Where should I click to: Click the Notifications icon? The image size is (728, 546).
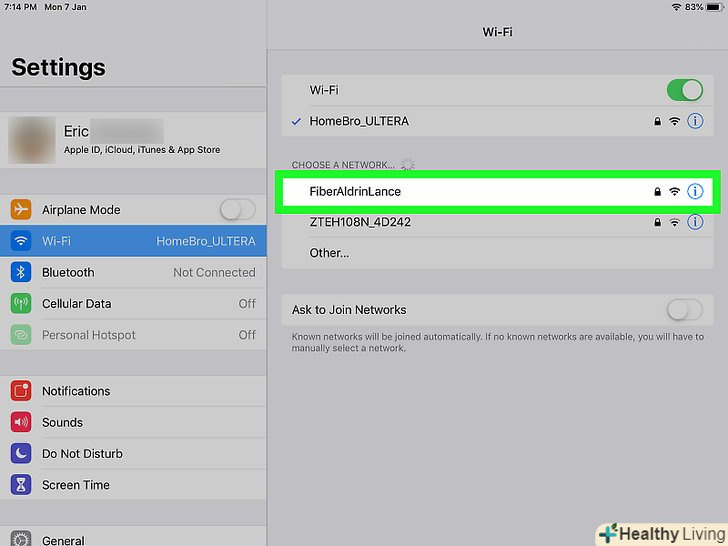(21, 391)
